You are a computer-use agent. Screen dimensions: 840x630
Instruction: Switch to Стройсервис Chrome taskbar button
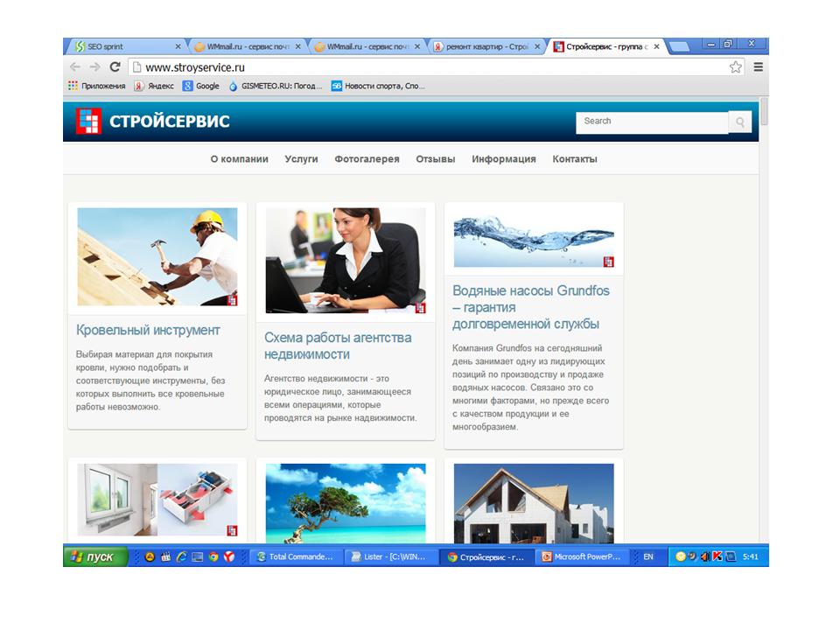(486, 556)
